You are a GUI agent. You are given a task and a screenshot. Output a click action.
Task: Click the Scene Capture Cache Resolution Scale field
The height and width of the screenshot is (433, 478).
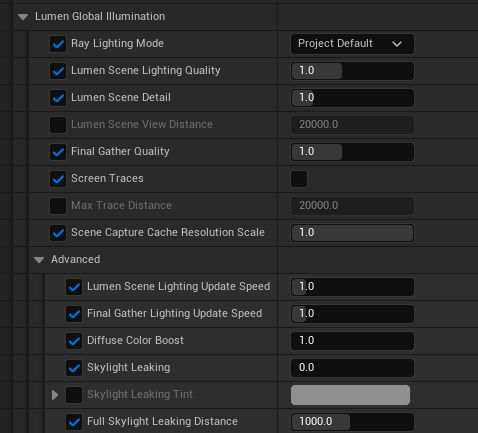tap(352, 233)
